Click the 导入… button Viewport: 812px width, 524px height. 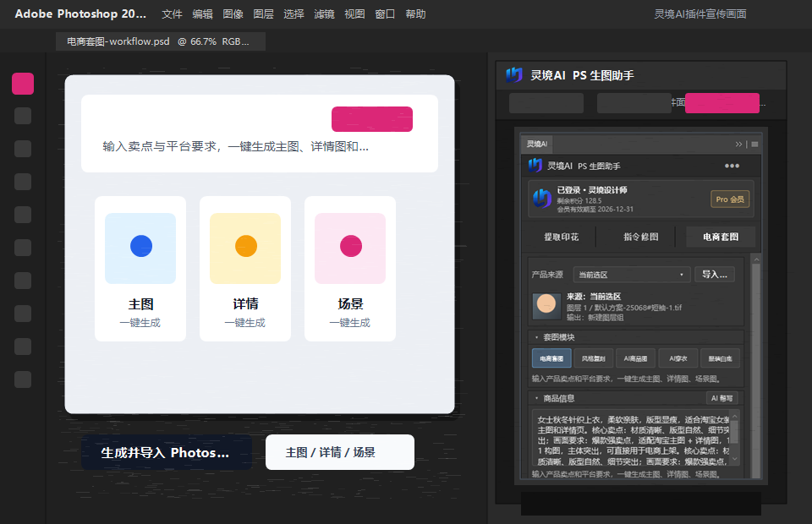pyautogui.click(x=715, y=275)
